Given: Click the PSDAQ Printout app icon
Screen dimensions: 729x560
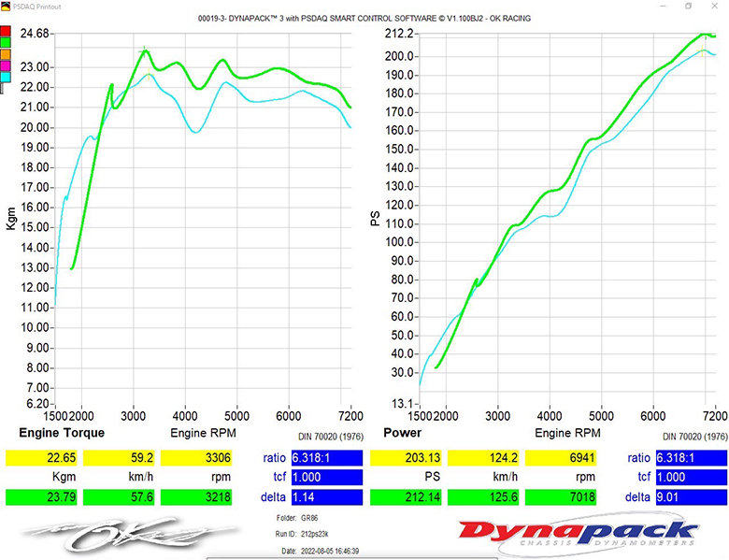Looking at the screenshot, I should click(6, 7).
